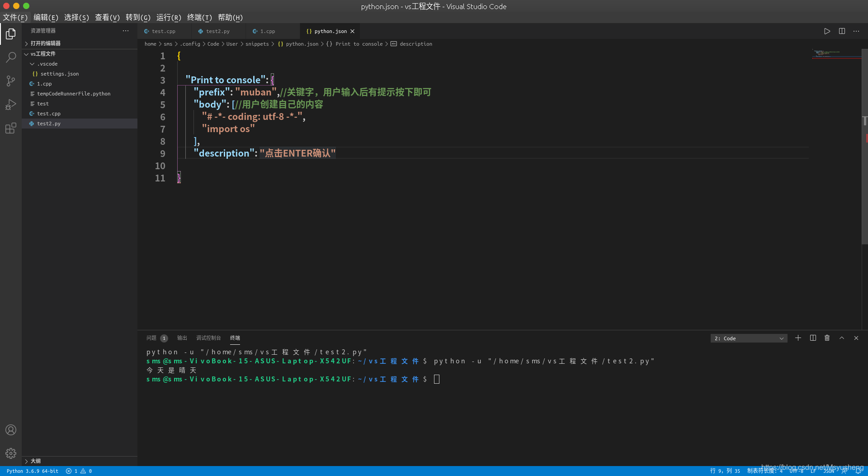Viewport: 868px width, 476px height.
Task: Click the editor vertical scrollbar
Action: [x=865, y=147]
